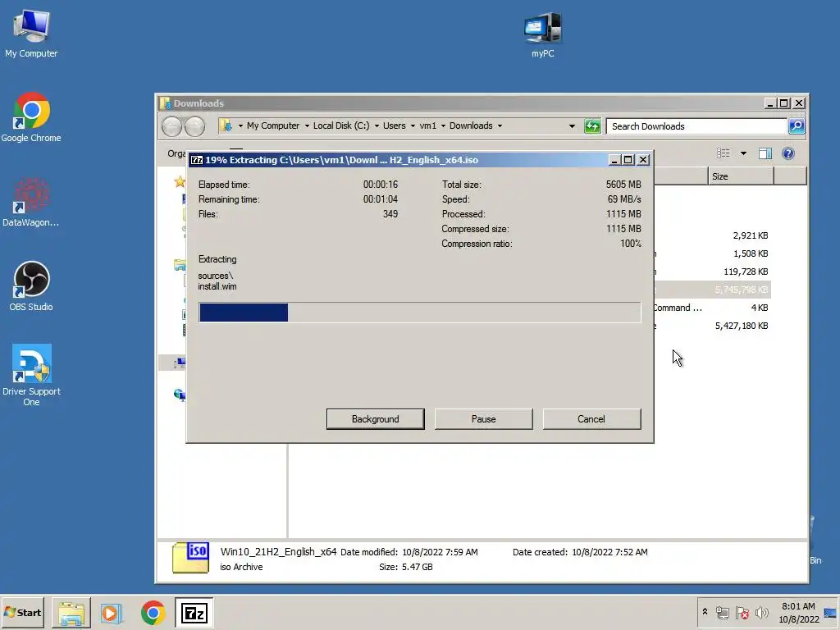Select the file sized 5,427,180 KB

pos(742,326)
